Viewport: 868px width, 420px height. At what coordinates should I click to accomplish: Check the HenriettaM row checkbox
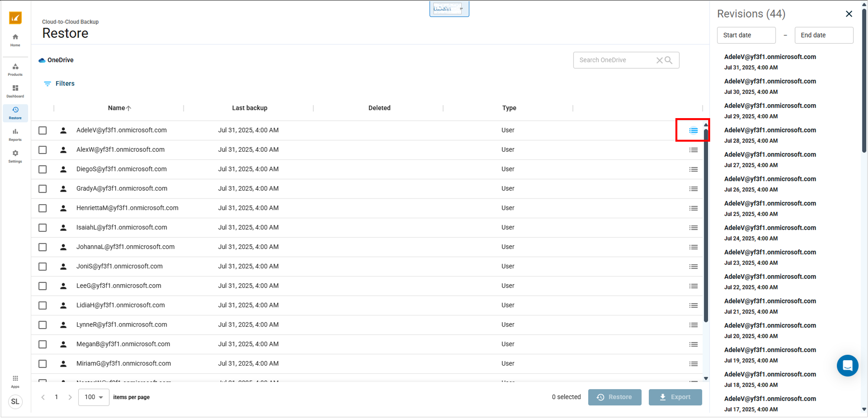42,208
